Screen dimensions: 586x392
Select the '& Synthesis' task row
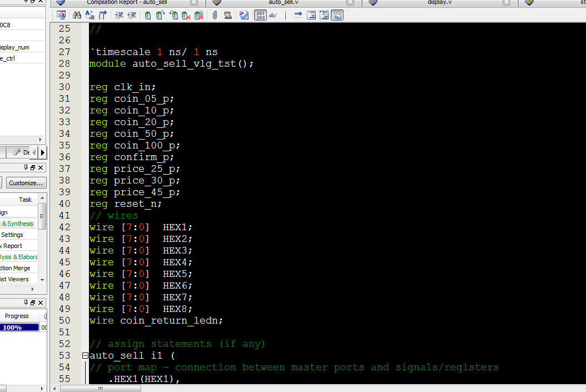17,224
